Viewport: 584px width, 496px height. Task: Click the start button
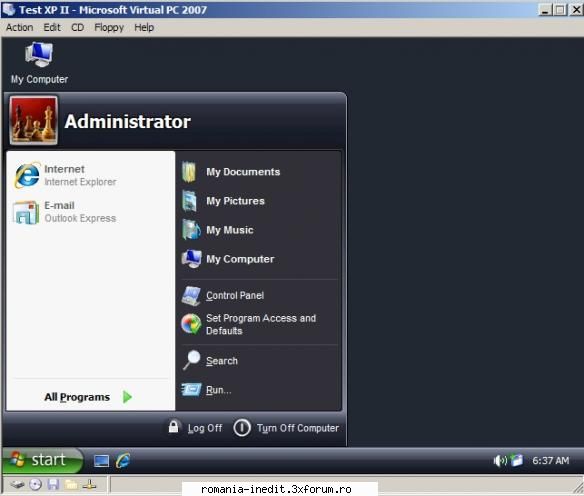(x=42, y=460)
